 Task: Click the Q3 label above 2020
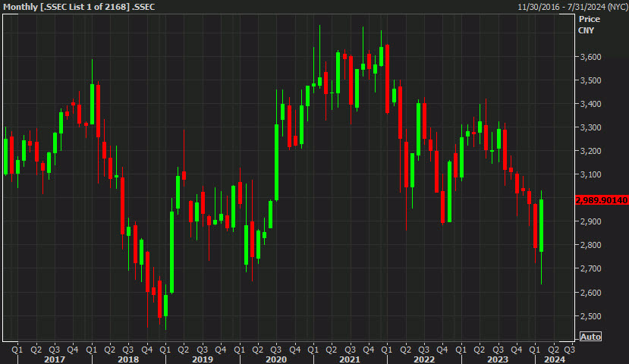(276, 350)
